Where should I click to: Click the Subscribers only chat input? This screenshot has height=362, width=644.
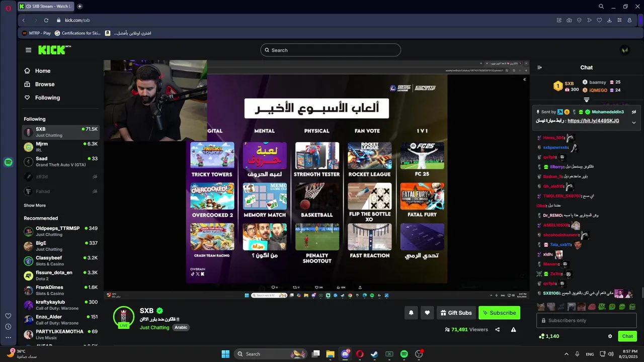tap(587, 320)
